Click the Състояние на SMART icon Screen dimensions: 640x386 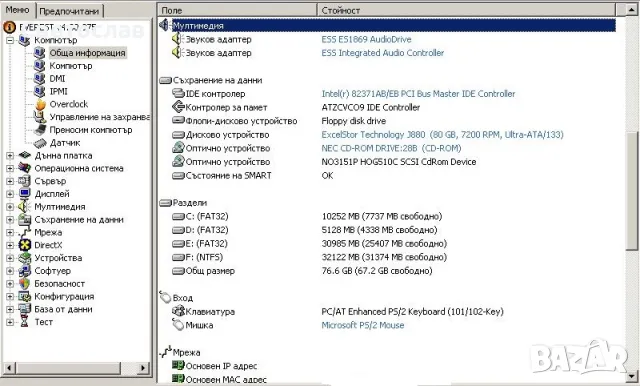pos(178,175)
